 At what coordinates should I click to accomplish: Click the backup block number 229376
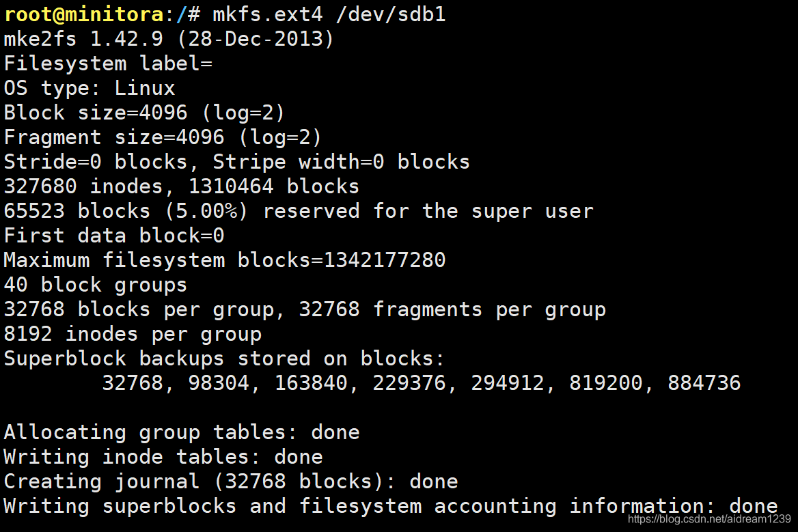(409, 383)
